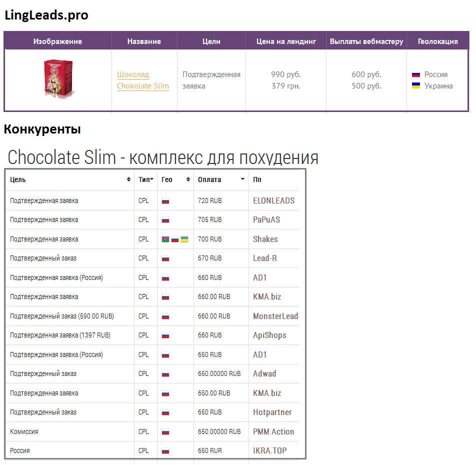Click the Russian flag in the ELONLEADS row

point(165,201)
